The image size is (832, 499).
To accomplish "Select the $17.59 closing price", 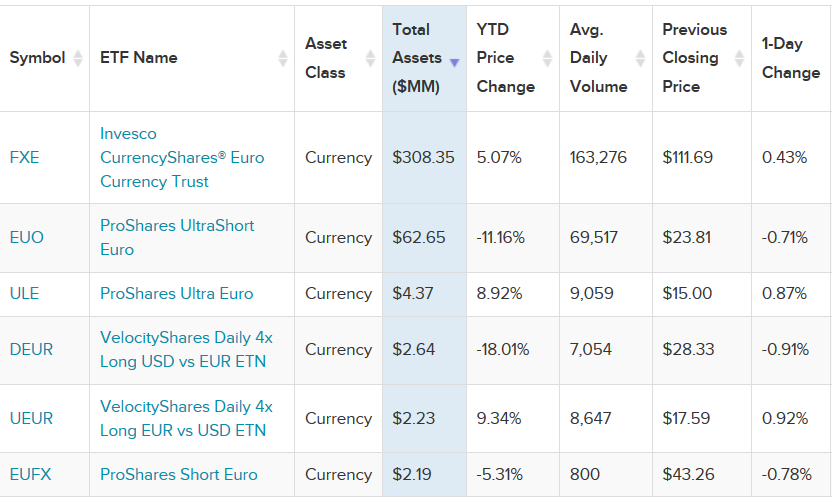I will click(686, 418).
